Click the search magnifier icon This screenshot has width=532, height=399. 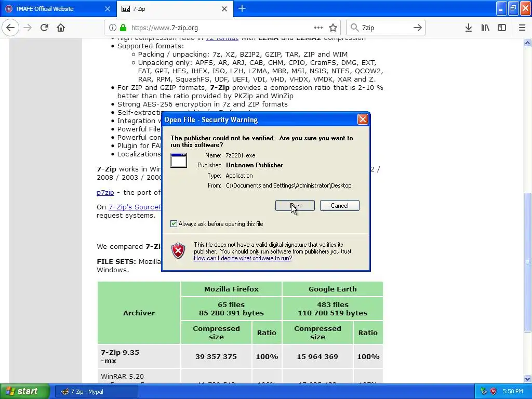click(354, 28)
